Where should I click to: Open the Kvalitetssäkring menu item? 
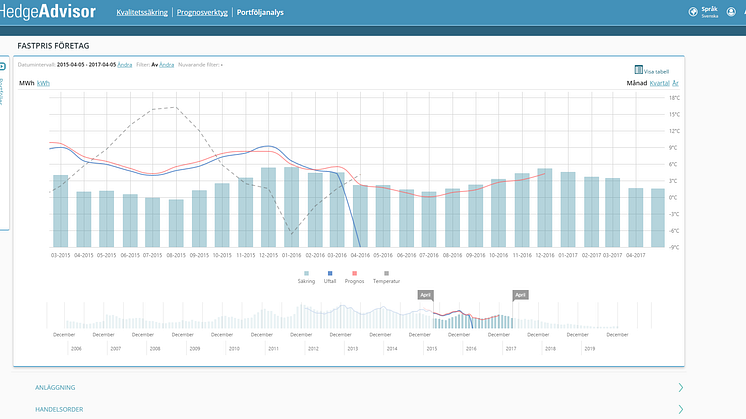click(142, 12)
